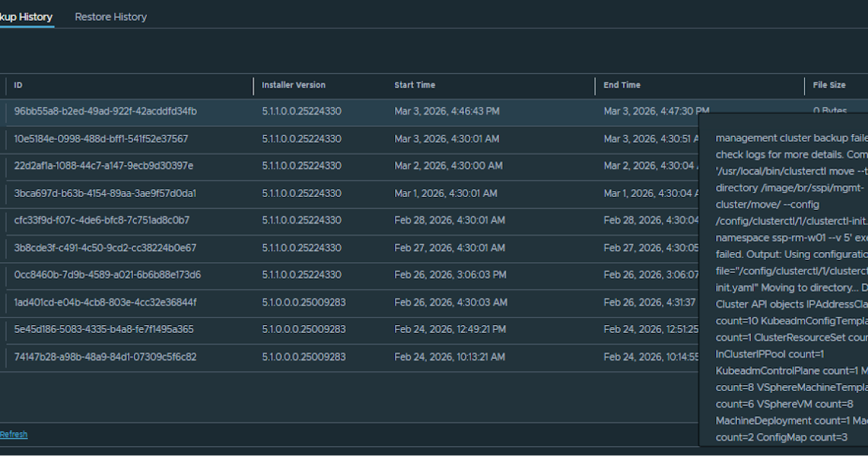
Task: Click start time Feb 26, 2026, 3:06:03 PM
Action: 450,275
